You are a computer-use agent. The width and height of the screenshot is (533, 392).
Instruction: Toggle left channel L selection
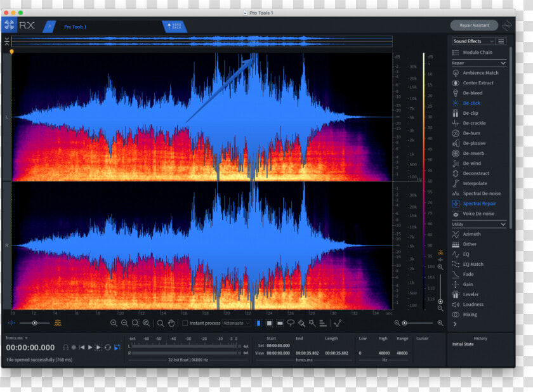pyautogui.click(x=6, y=117)
